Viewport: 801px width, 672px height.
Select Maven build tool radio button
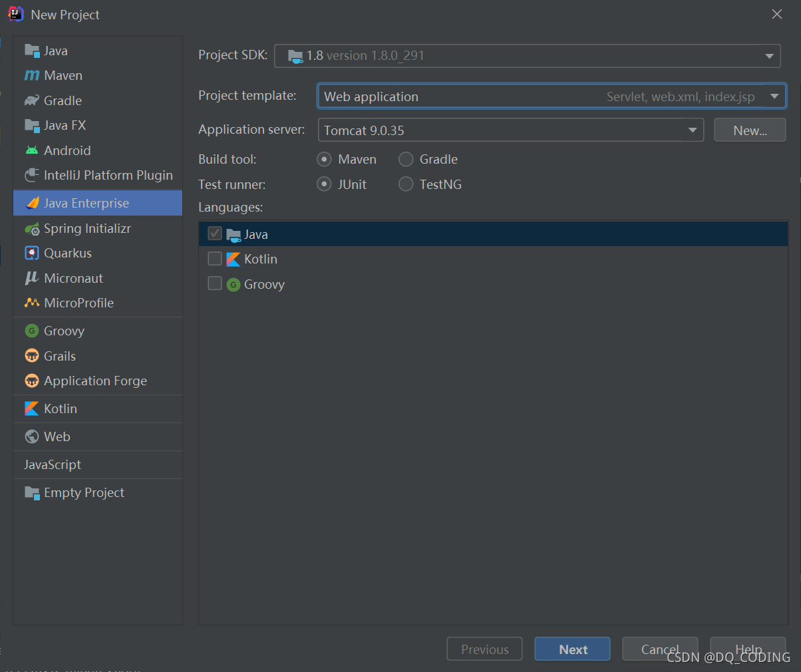(x=324, y=159)
